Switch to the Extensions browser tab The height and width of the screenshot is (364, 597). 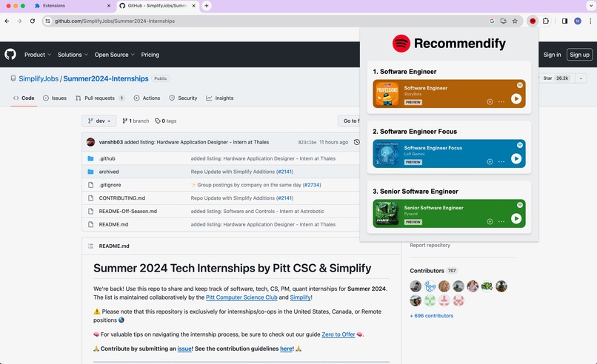pos(73,6)
